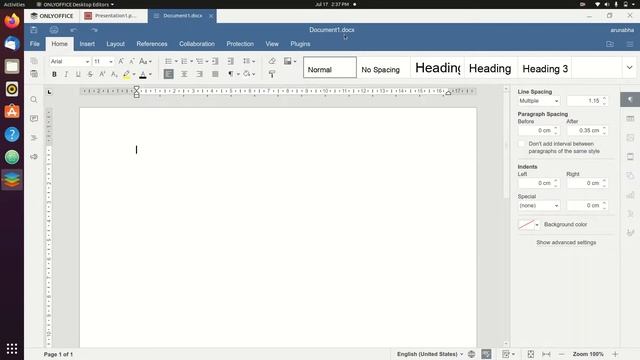
Task: Align paragraph to the right
Action: (x=200, y=74)
